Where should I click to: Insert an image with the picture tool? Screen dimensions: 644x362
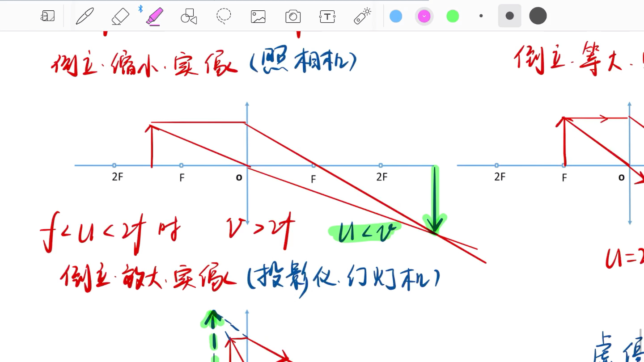[x=258, y=17]
